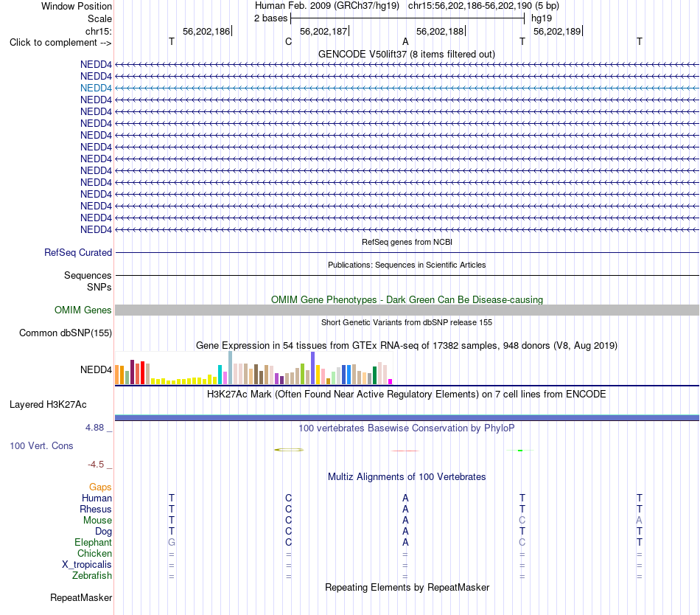This screenshot has height=615, width=700.
Task: Click the X_tropicalis alignment row label
Action: click(x=87, y=565)
